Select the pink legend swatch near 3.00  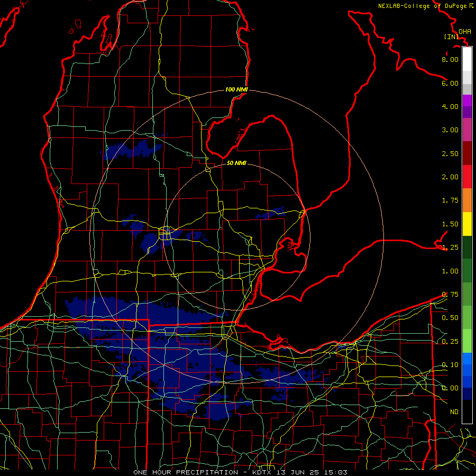467,130
